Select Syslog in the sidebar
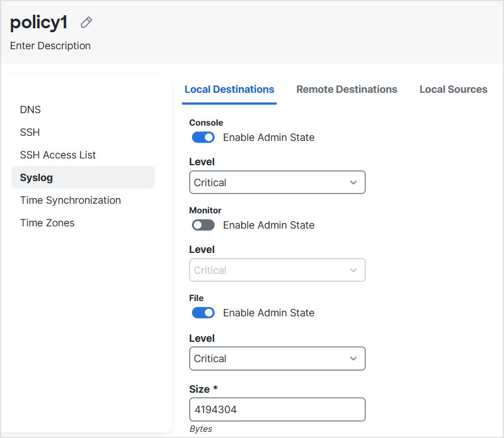This screenshot has height=438, width=504. click(x=36, y=177)
